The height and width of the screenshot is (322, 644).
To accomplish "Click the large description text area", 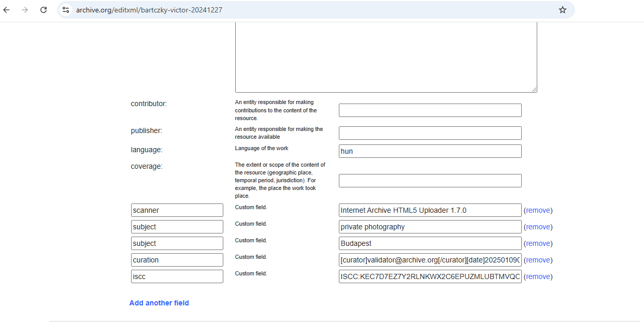I will point(385,57).
